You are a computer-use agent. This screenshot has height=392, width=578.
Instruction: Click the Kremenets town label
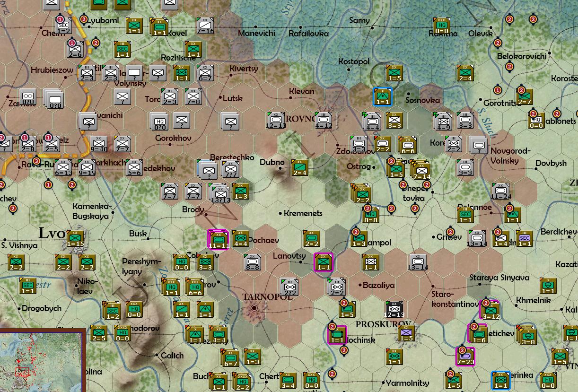tap(303, 213)
